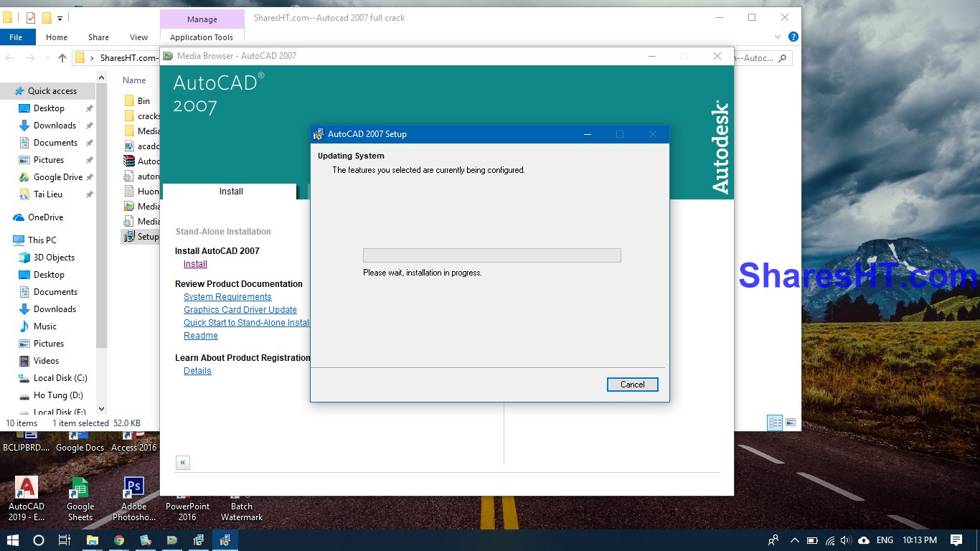Select the Bin folder in file list
This screenshot has height=551, width=980.
(x=137, y=101)
